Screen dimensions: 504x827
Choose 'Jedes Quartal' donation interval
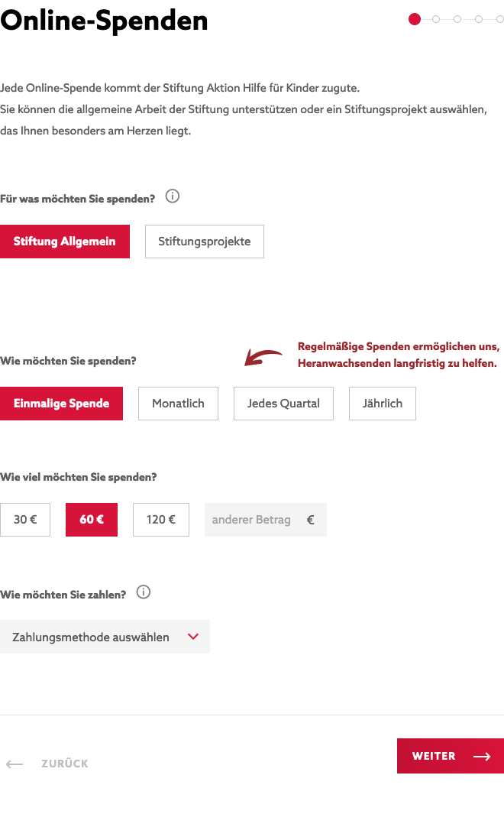[x=283, y=404]
